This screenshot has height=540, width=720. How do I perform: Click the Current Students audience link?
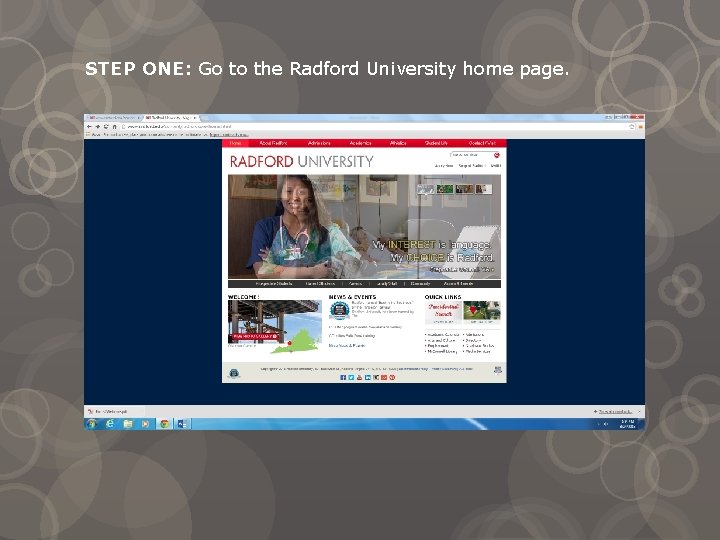tap(321, 284)
